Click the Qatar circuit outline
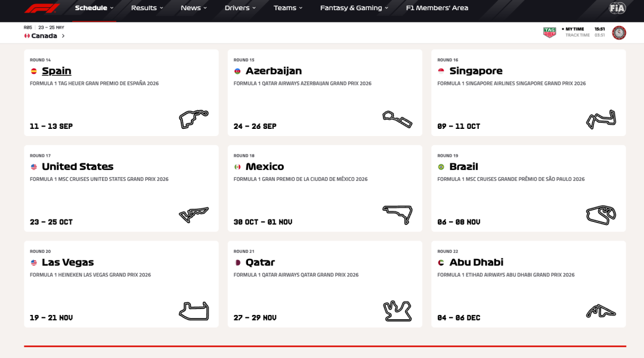The width and height of the screenshot is (644, 358). 397,311
